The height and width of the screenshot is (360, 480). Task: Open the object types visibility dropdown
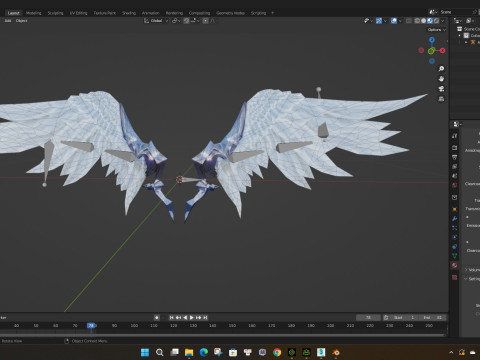pos(368,21)
